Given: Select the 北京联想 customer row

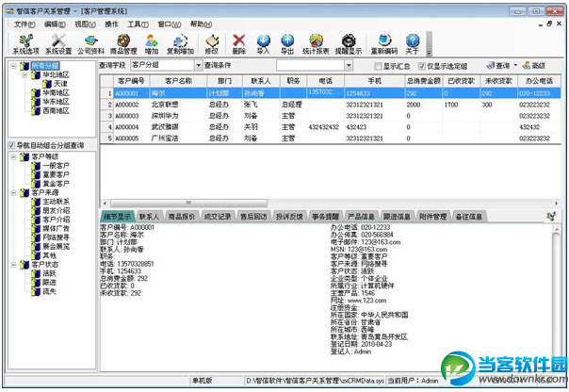Looking at the screenshot, I should 331,105.
